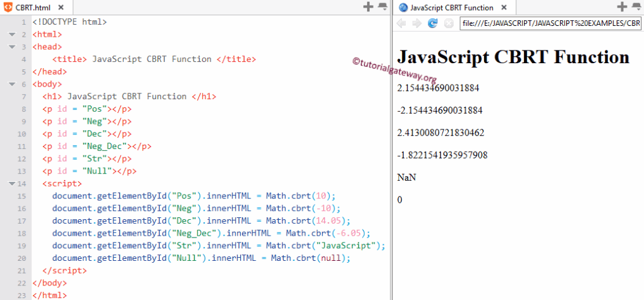The width and height of the screenshot is (644, 300).
Task: Click line number 20 in the gutter
Action: click(x=21, y=258)
